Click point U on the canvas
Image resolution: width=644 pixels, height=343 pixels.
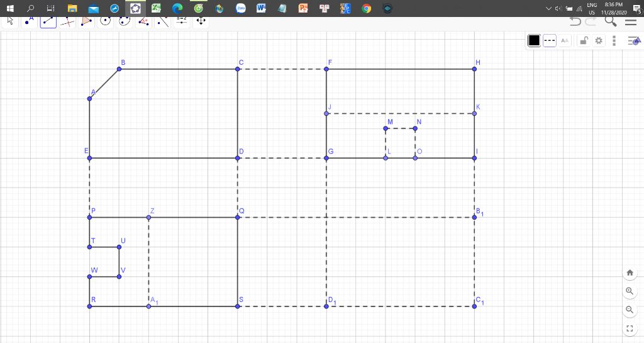click(119, 247)
